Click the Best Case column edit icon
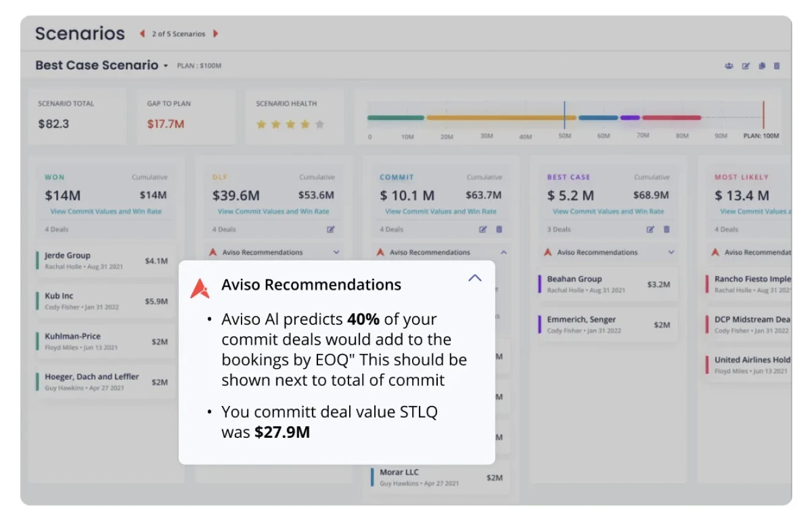The image size is (812, 521). coord(650,229)
